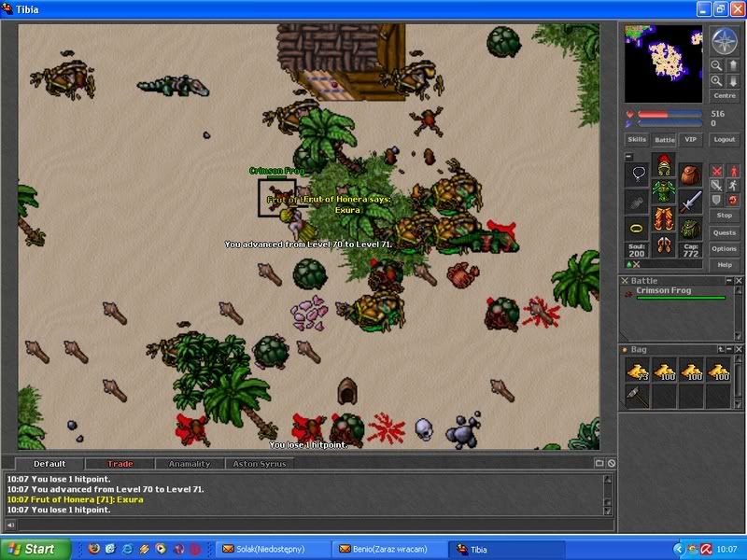Click the blue mana bar
The width and height of the screenshot is (747, 560).
tap(669, 123)
